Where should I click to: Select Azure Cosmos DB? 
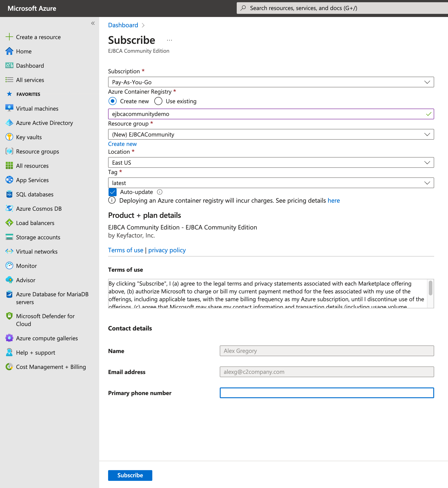point(39,209)
